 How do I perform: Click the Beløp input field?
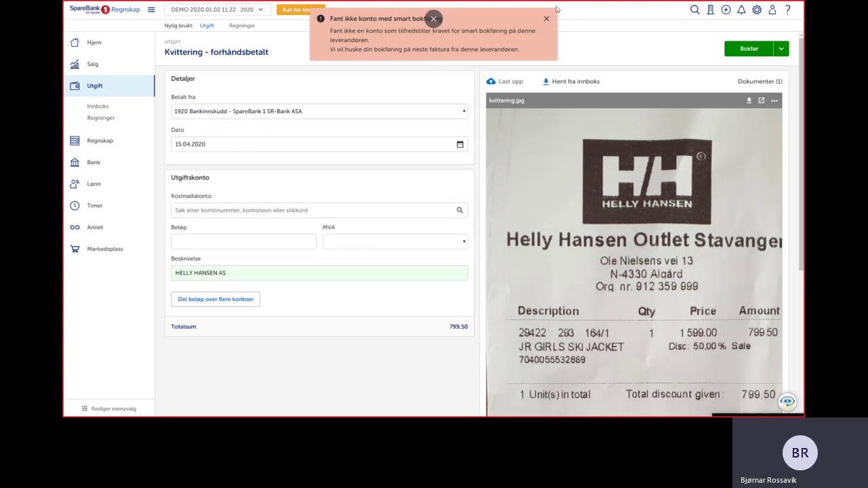tap(243, 241)
